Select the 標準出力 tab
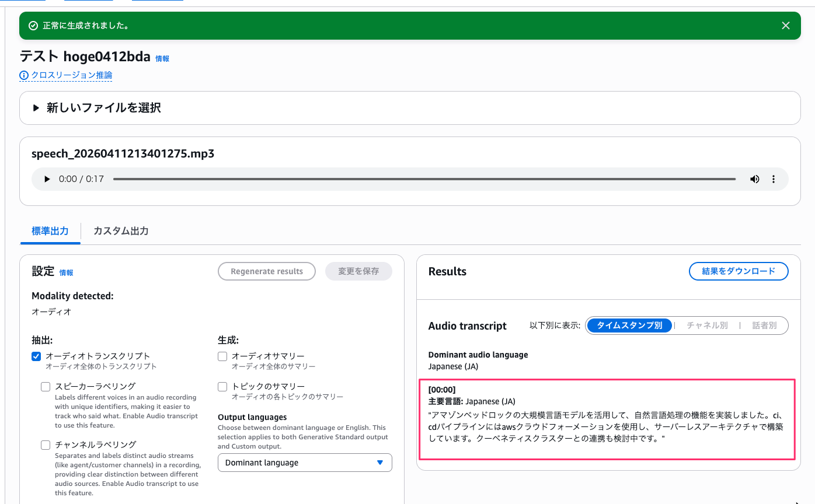 (x=50, y=231)
